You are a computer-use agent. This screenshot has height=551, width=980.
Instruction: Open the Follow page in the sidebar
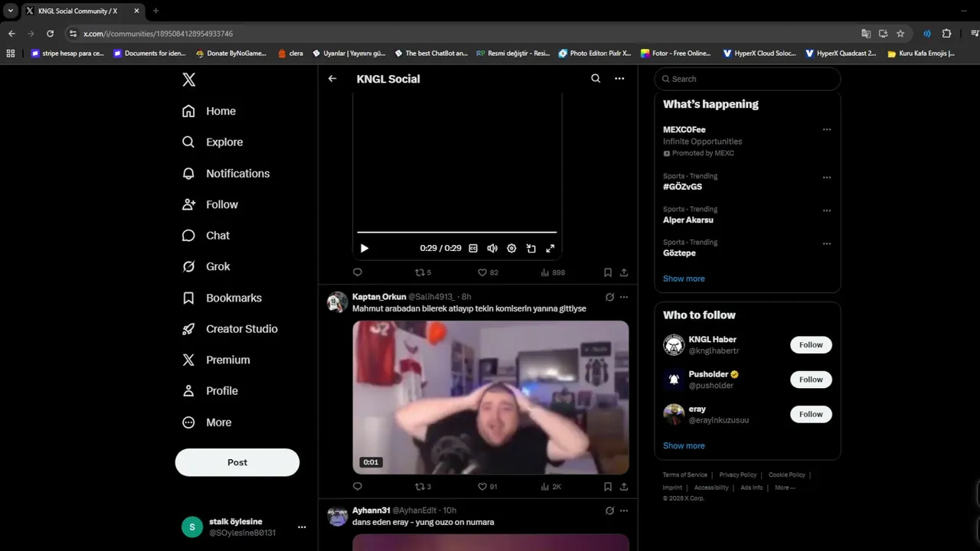[x=210, y=204]
